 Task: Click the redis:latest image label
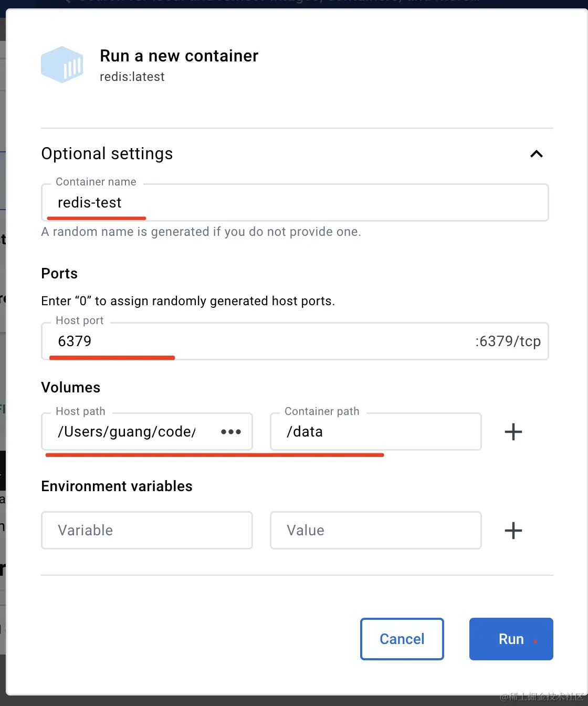[132, 77]
